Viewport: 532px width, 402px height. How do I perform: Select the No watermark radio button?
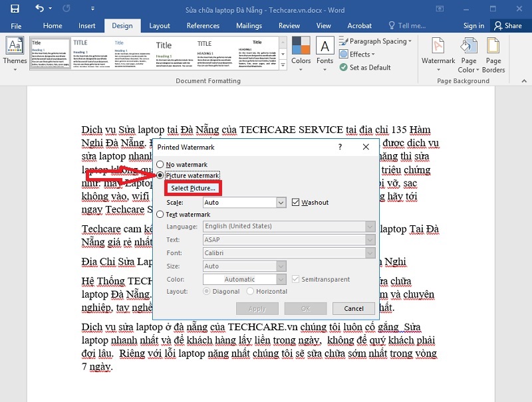pos(160,164)
